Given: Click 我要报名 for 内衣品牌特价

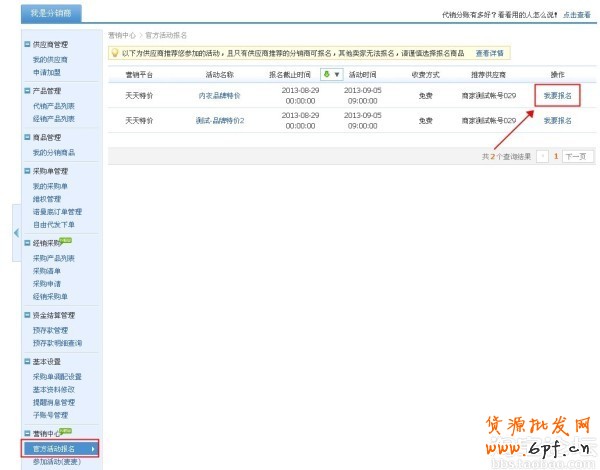Looking at the screenshot, I should [557, 95].
